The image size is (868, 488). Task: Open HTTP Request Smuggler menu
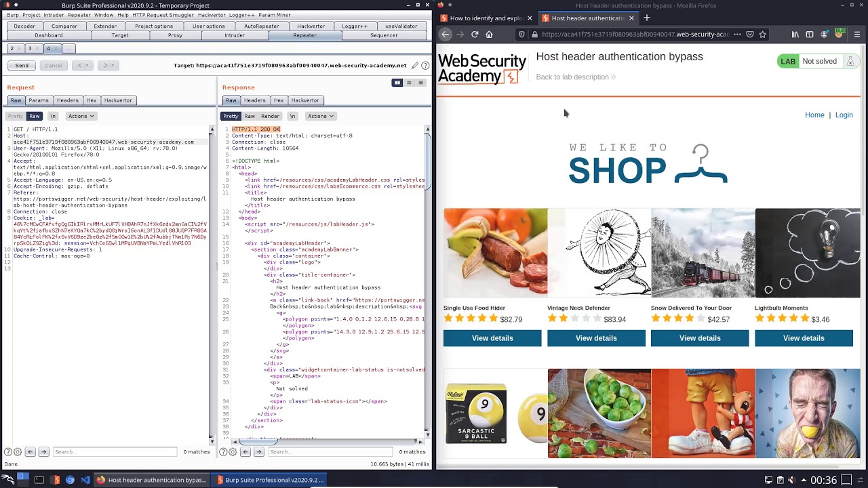(x=163, y=15)
